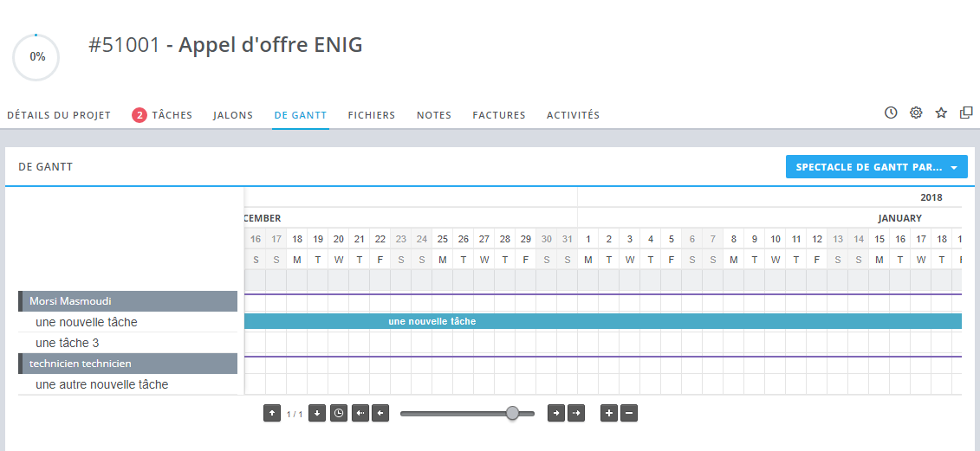Click the Gantt page up arrow button
The height and width of the screenshot is (451, 980).
pos(272,414)
